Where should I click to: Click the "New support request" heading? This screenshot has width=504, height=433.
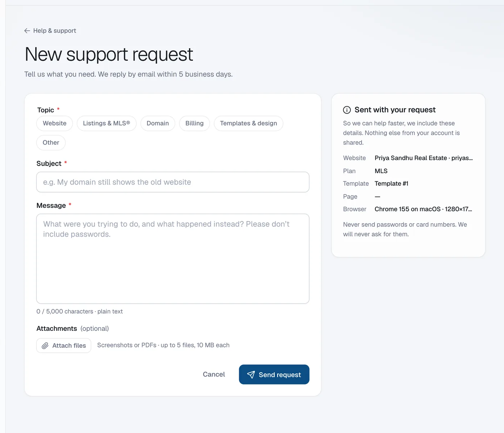[109, 54]
